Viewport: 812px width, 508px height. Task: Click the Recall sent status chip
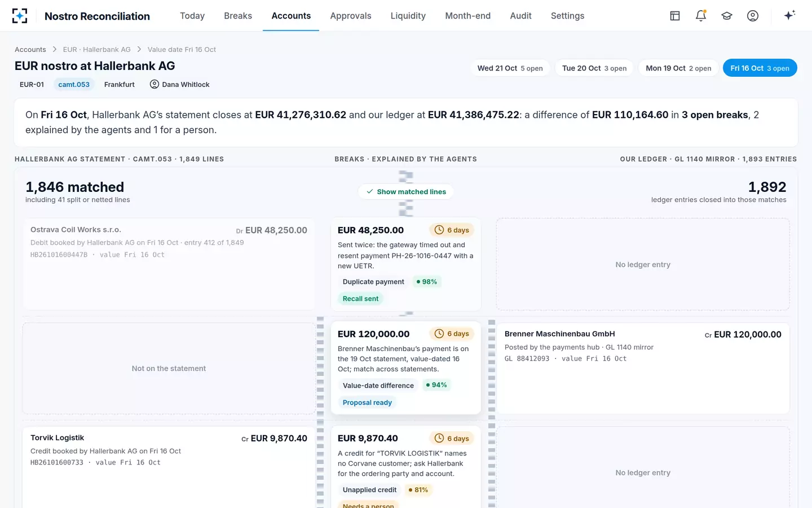(x=360, y=299)
